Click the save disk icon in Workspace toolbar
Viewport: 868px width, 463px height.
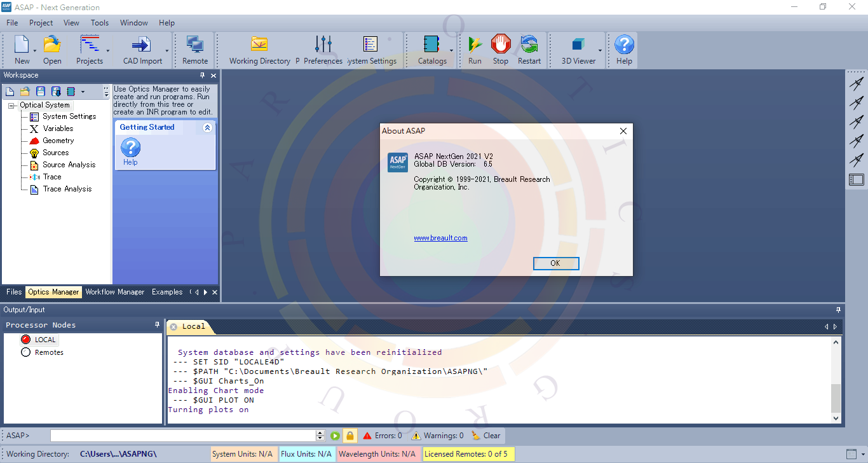click(x=41, y=92)
